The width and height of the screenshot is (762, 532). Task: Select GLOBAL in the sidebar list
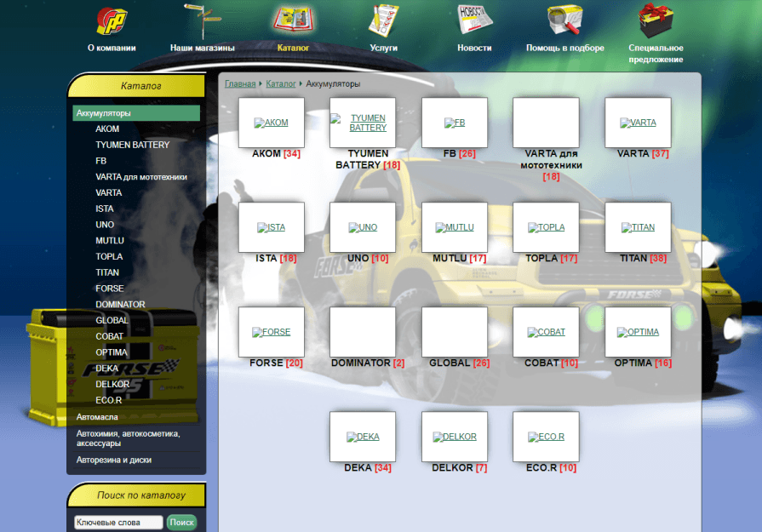[x=112, y=320]
